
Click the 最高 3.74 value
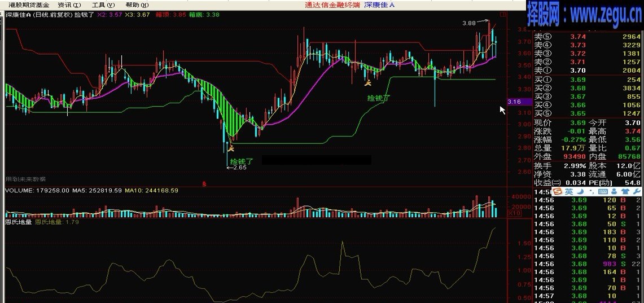click(633, 131)
